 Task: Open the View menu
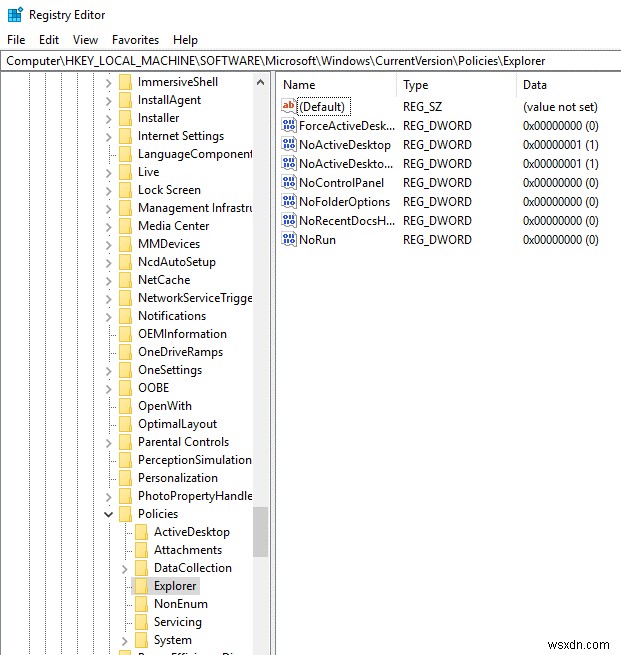coord(85,40)
